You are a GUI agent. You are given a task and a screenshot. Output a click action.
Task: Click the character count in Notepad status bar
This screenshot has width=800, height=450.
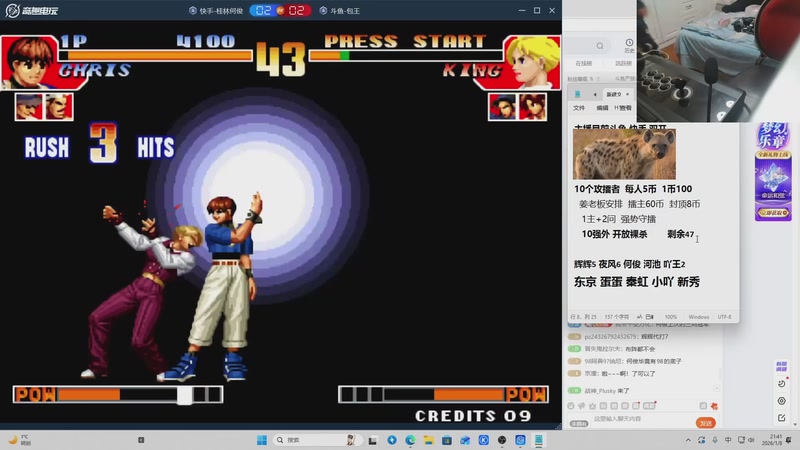pos(617,317)
